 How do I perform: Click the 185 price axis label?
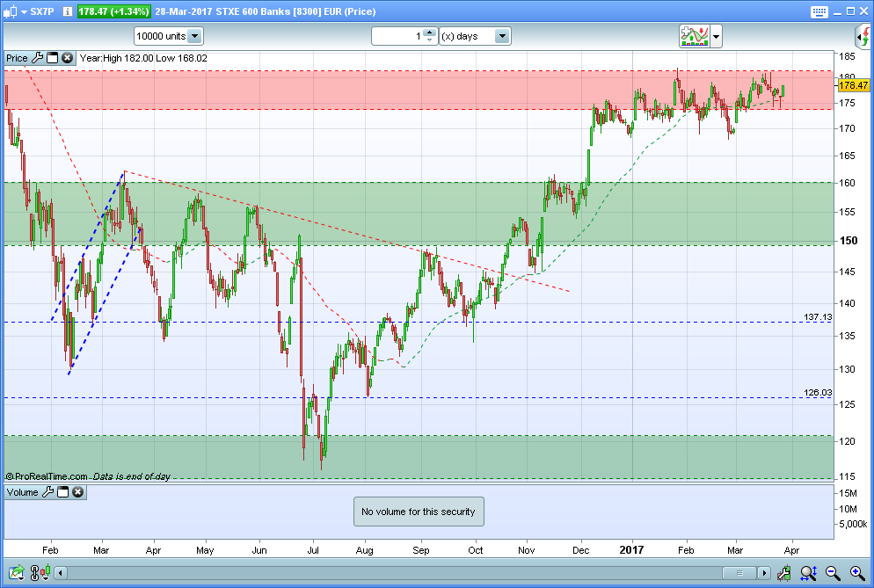coord(847,56)
